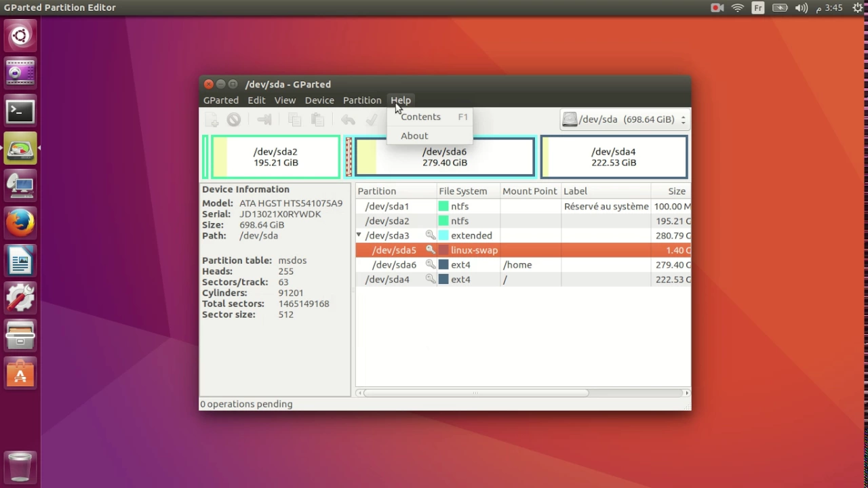Click the key icon on /dev/sda5 row
The height and width of the screenshot is (488, 868).
coord(430,250)
